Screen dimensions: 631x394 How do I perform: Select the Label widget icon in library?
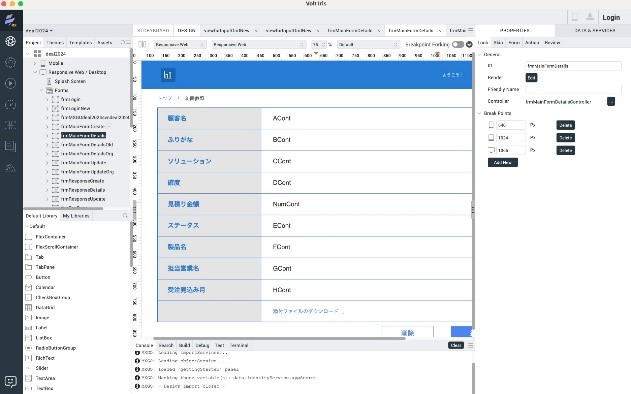pos(29,328)
